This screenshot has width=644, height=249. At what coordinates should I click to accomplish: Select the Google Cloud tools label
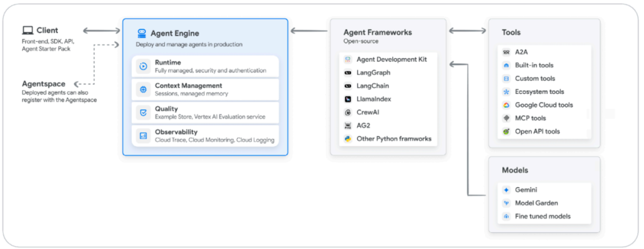click(x=544, y=105)
